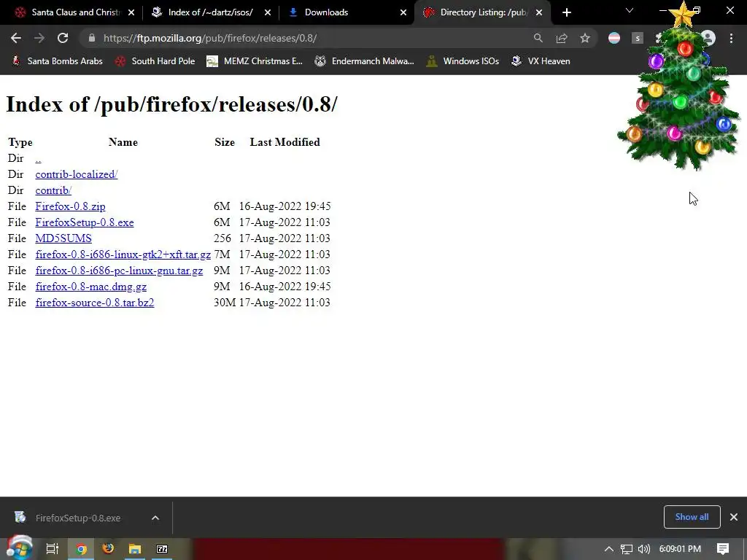
Task: Click the address bar URL
Action: [210, 38]
